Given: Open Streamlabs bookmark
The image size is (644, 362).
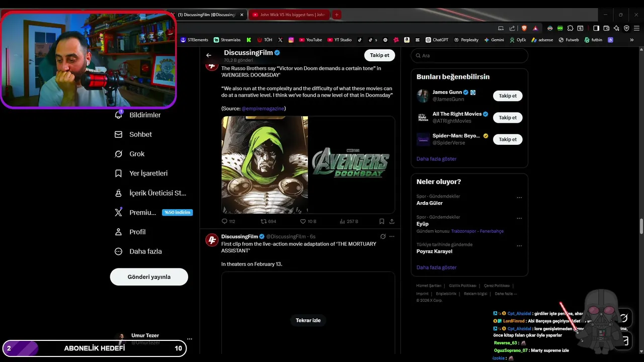Looking at the screenshot, I should (x=227, y=40).
